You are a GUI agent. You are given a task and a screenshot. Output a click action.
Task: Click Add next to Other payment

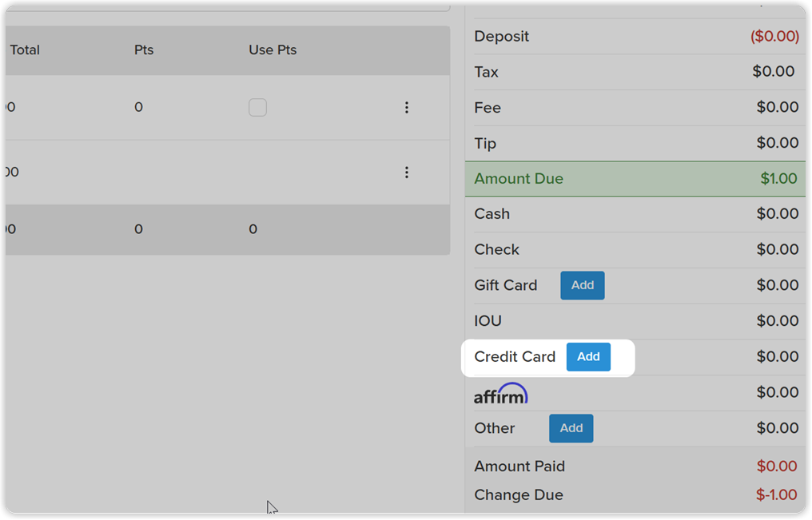click(571, 428)
